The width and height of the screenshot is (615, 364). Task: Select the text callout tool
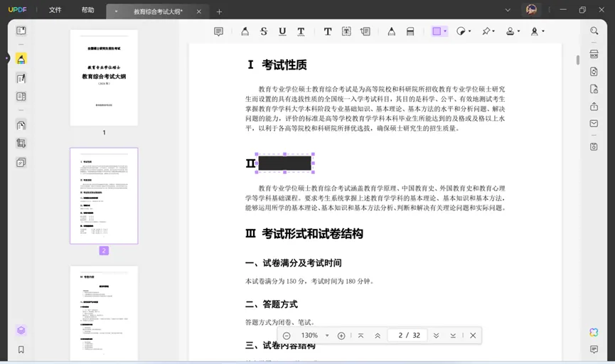(365, 31)
